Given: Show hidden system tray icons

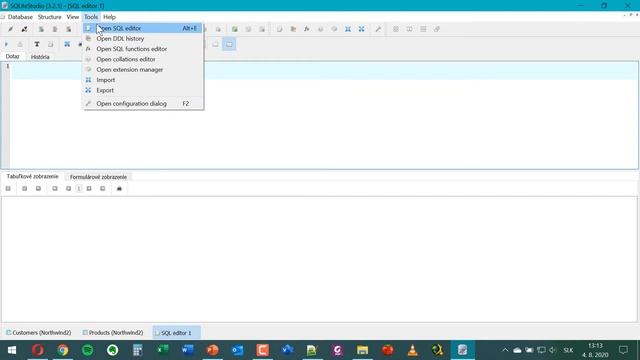Looking at the screenshot, I should (505, 350).
